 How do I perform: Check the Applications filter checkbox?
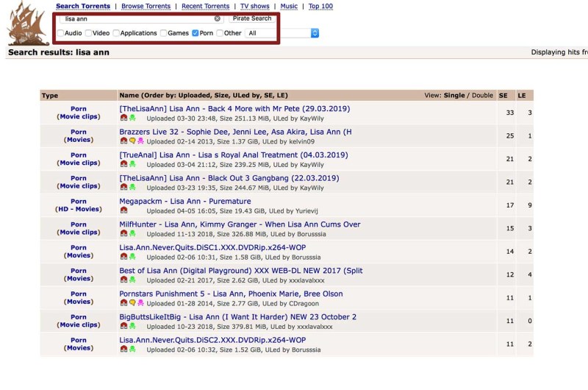(117, 33)
